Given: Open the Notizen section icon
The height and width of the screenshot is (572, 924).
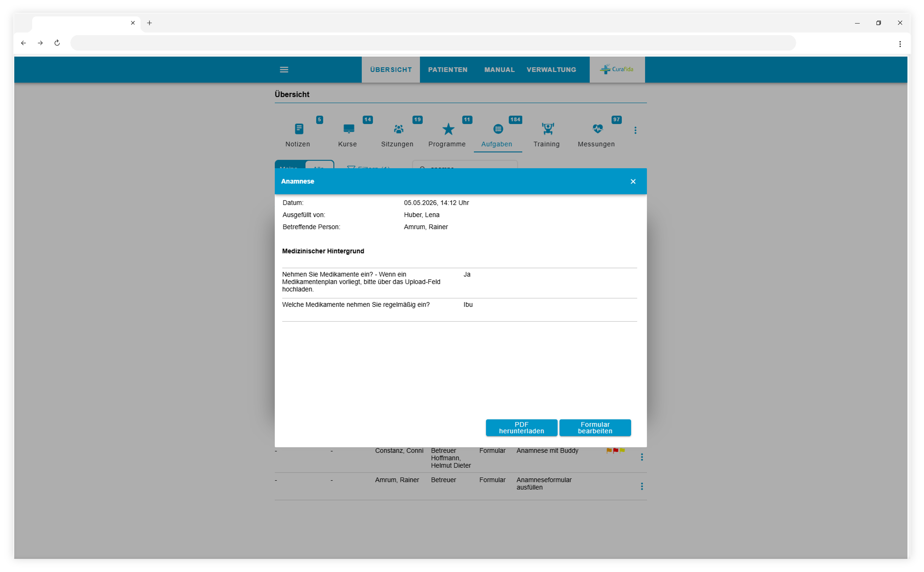Looking at the screenshot, I should (x=299, y=129).
